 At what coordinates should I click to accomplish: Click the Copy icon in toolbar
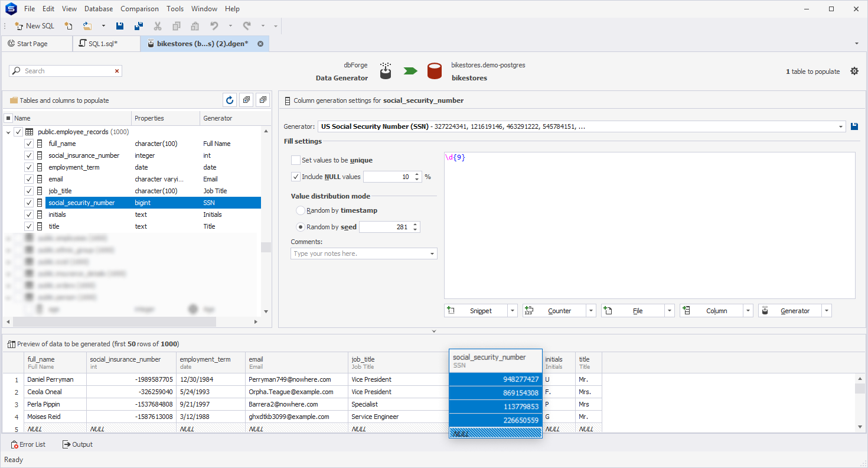point(176,26)
